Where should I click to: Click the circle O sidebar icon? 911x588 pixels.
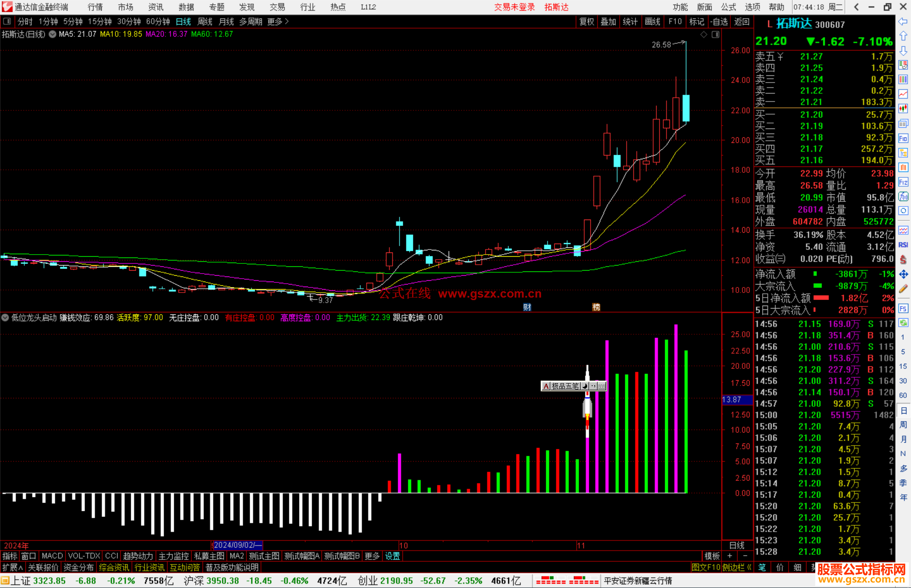903,211
